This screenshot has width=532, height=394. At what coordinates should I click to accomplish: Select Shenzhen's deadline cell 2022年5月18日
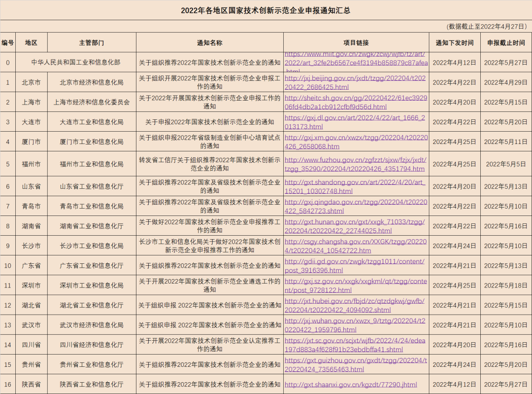[x=506, y=286]
